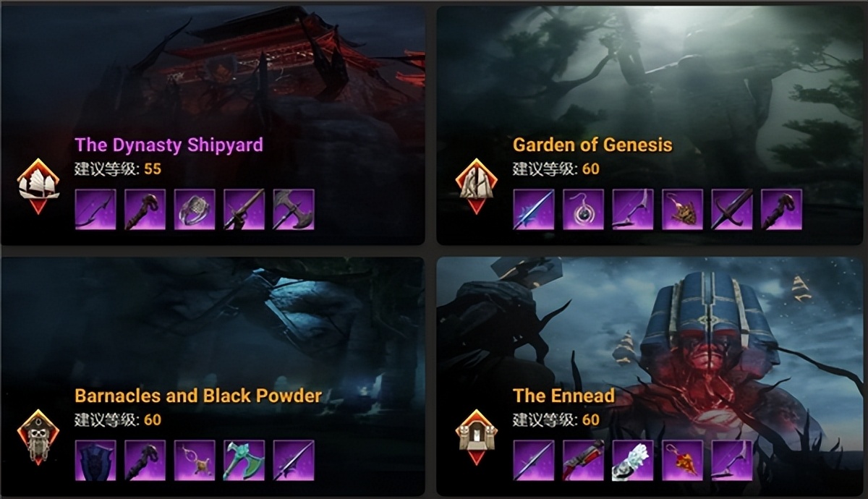868x499 pixels.
Task: Open the Barnacles and Black Powder title
Action: click(x=198, y=396)
